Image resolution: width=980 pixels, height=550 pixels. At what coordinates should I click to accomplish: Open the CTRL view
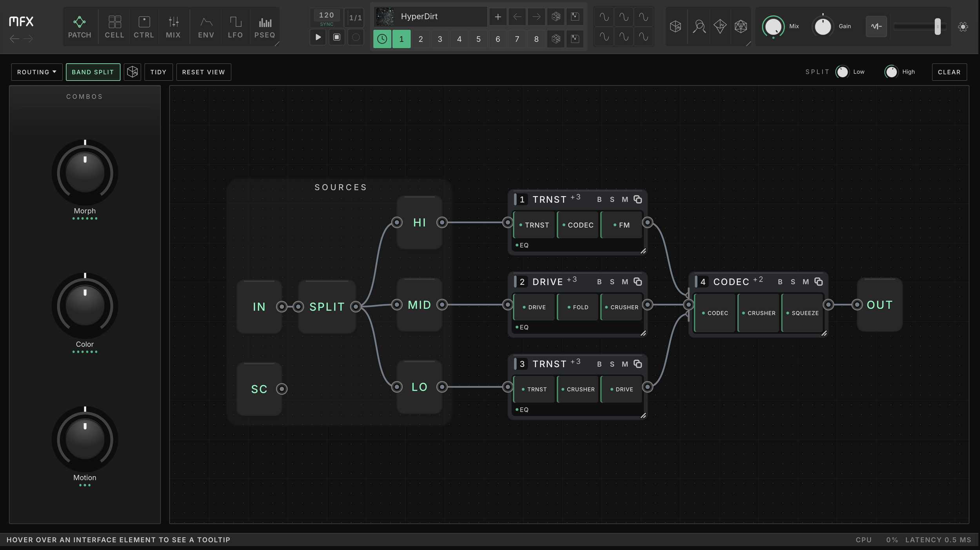(x=144, y=27)
